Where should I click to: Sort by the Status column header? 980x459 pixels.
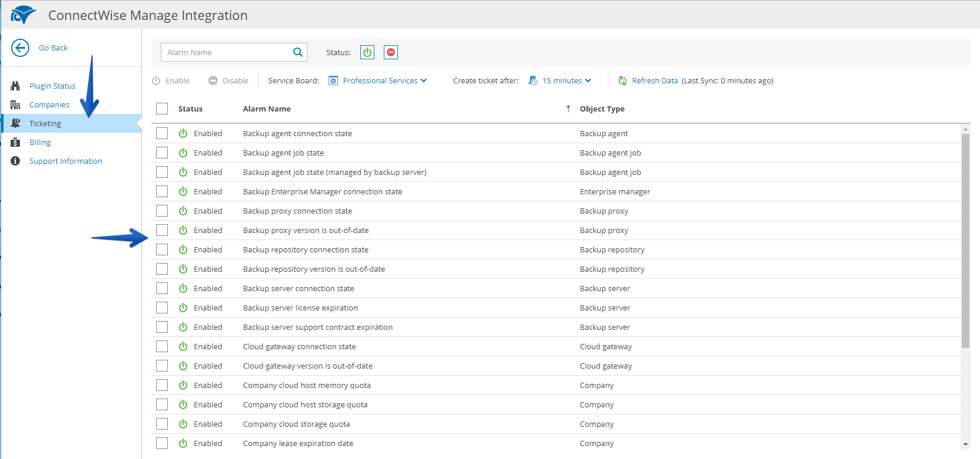[x=190, y=109]
